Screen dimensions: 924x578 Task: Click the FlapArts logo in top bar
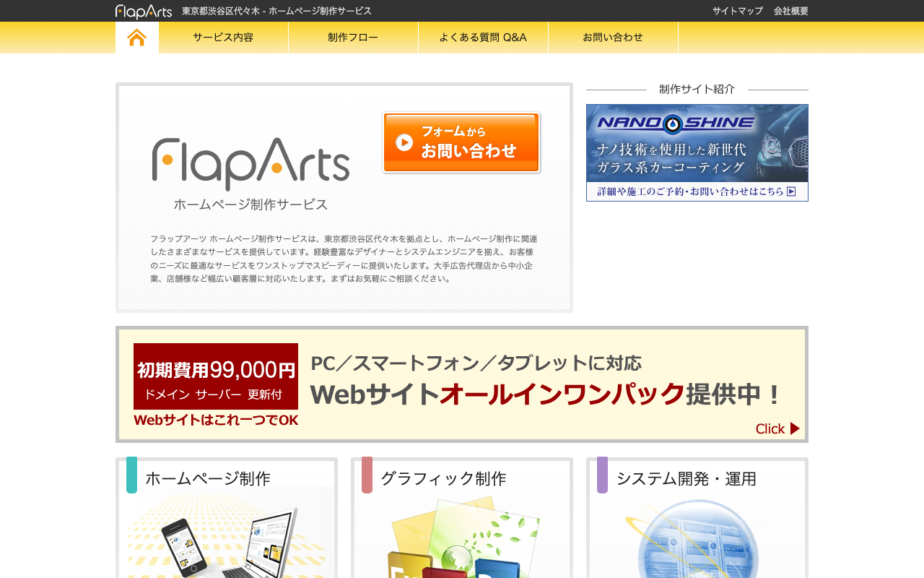[x=144, y=11]
